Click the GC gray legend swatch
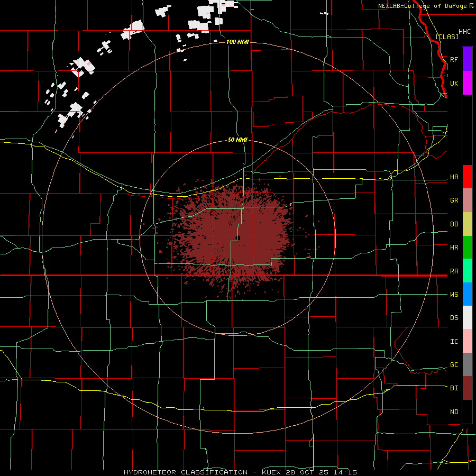Image resolution: width=476 pixels, height=476 pixels. point(467,364)
